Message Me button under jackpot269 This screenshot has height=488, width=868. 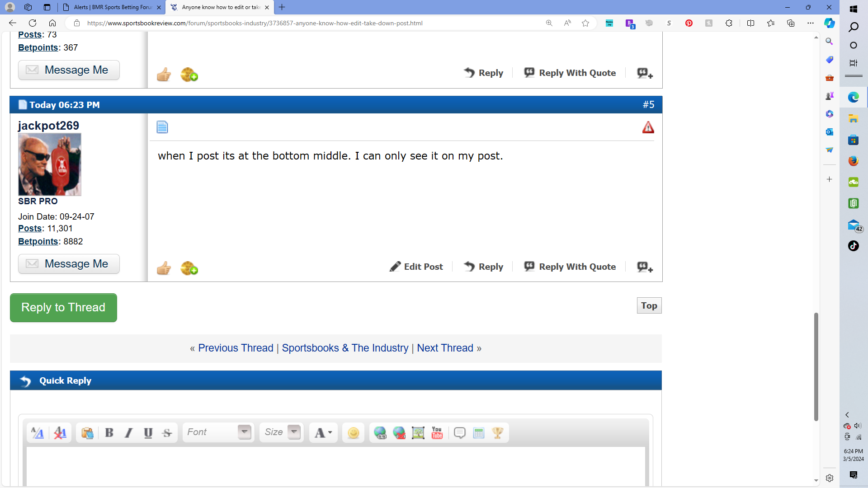69,264
